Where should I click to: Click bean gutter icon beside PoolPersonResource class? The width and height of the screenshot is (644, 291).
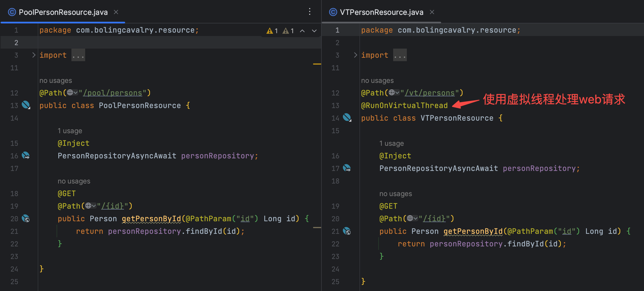26,105
